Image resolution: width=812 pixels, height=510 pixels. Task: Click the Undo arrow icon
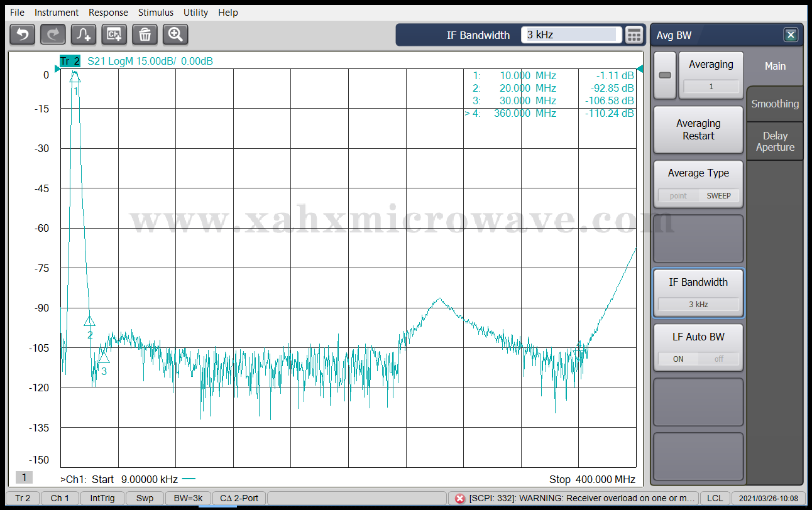pos(23,34)
